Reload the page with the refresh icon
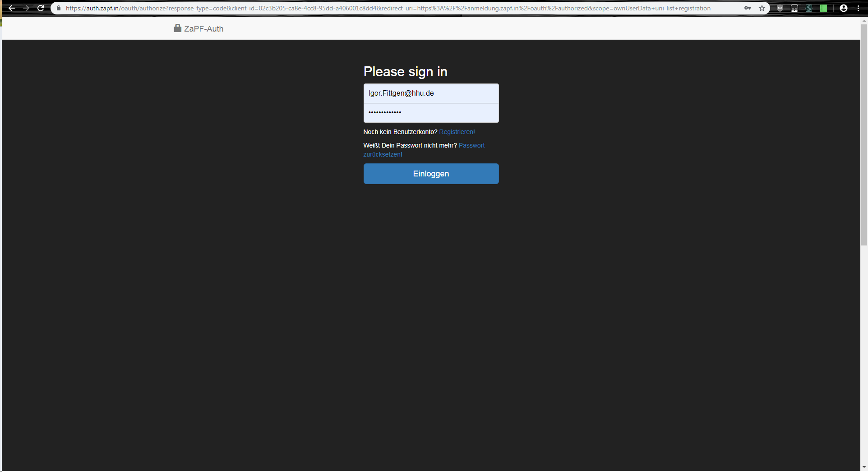 (x=41, y=8)
